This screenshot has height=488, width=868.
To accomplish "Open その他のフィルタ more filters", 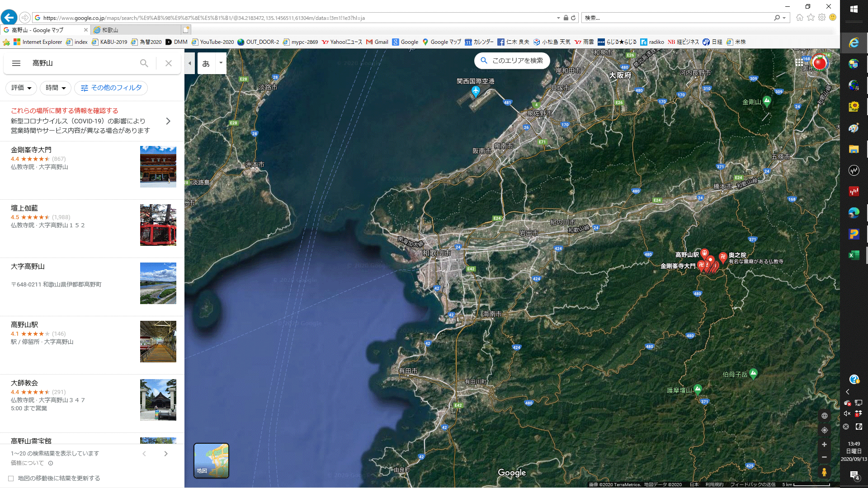I will click(111, 88).
